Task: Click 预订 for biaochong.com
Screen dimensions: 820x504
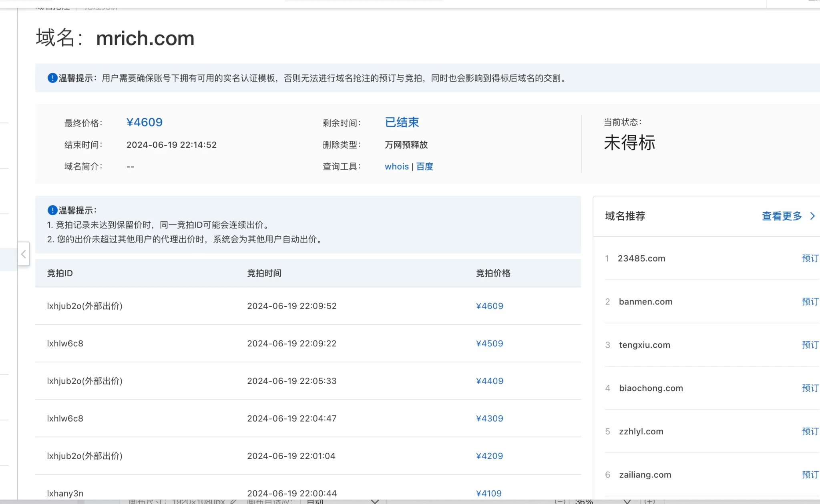Action: [x=810, y=388]
